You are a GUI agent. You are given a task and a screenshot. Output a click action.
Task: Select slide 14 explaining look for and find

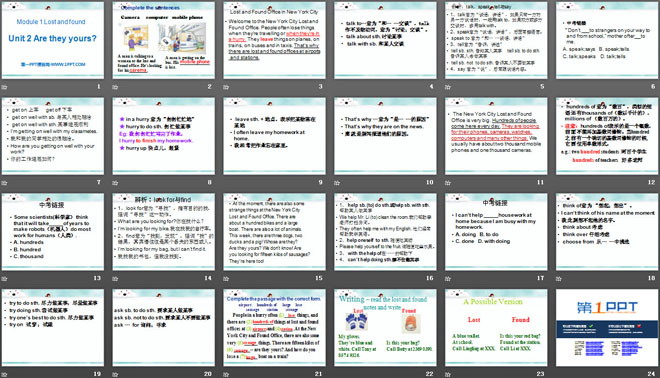coord(163,232)
